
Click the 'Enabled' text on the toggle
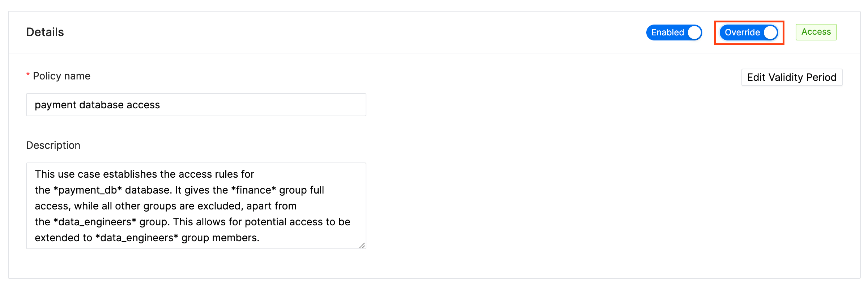pyautogui.click(x=668, y=32)
